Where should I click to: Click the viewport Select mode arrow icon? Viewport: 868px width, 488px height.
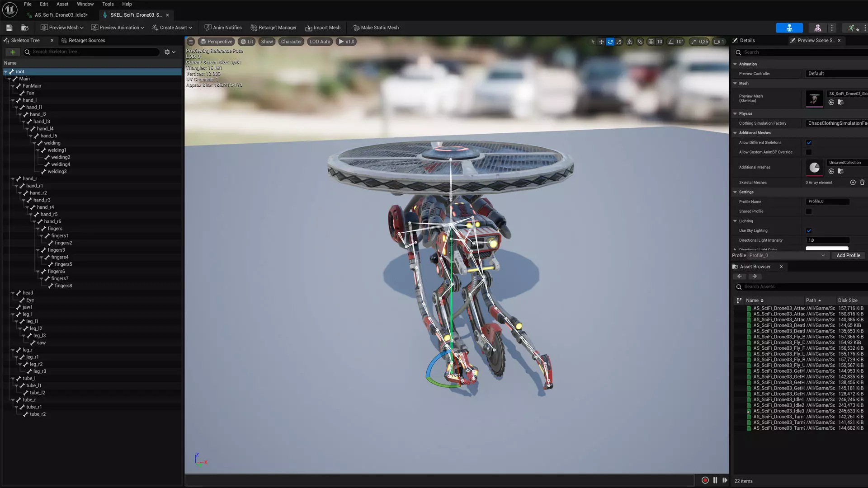[593, 42]
